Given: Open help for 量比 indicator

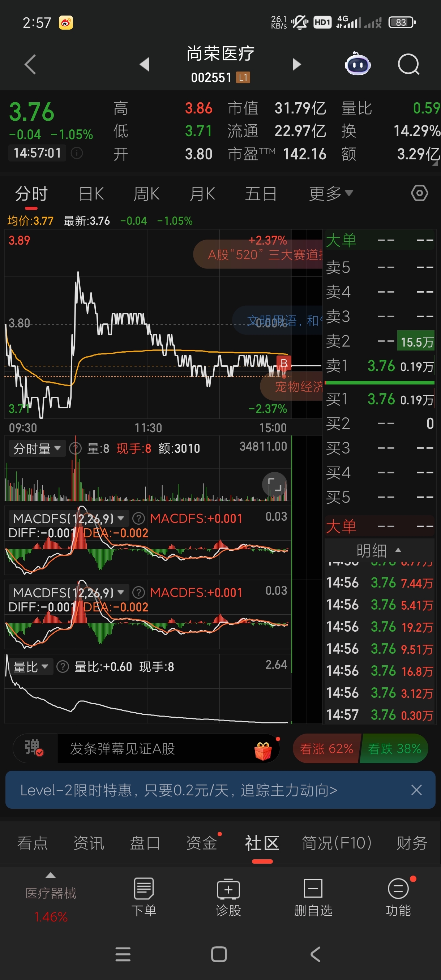Looking at the screenshot, I should coord(63,666).
